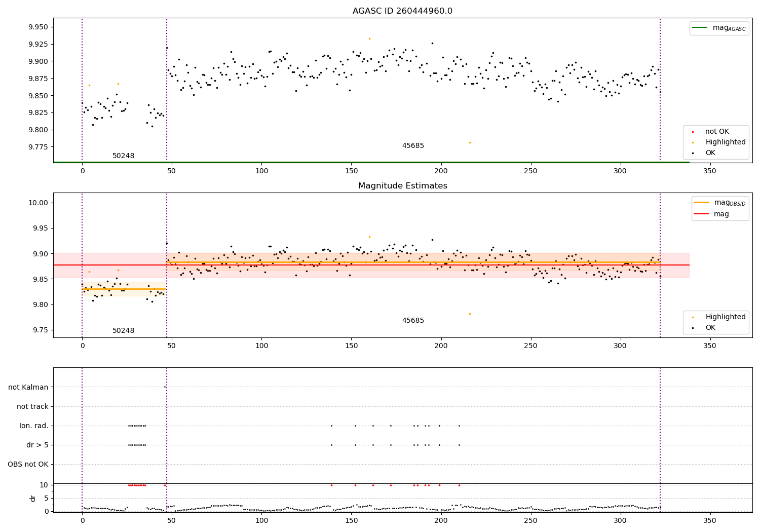Viewport: 760px width, 532px height.
Task: Select 'Highlighted' entry in middle plot legend
Action: click(x=725, y=317)
